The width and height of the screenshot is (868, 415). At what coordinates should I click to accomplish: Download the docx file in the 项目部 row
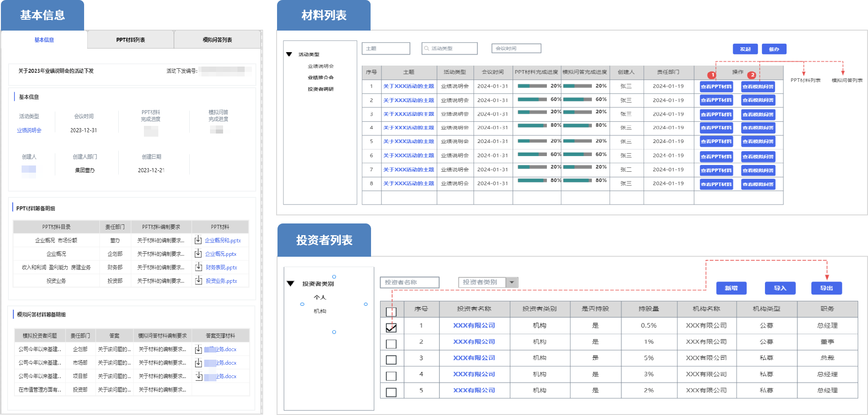(x=198, y=376)
